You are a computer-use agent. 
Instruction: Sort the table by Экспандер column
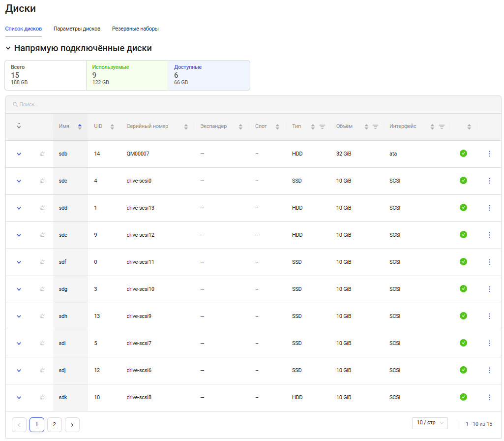tap(240, 126)
